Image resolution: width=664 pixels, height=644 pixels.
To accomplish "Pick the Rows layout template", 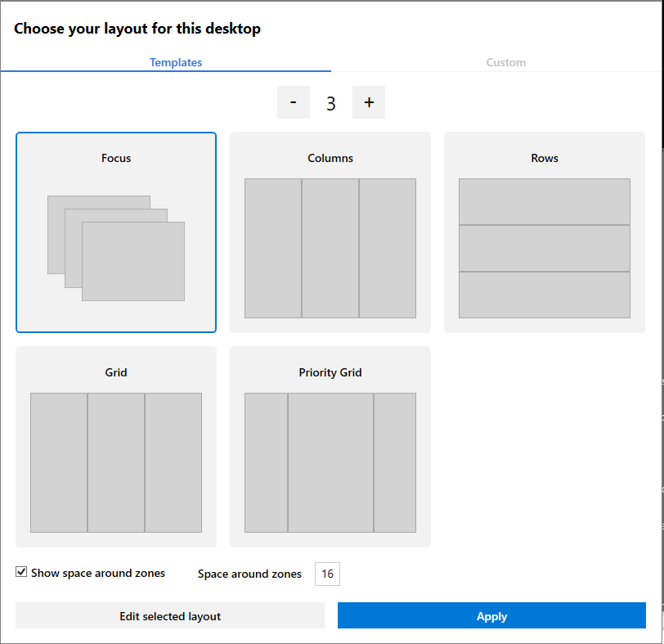I will click(544, 232).
